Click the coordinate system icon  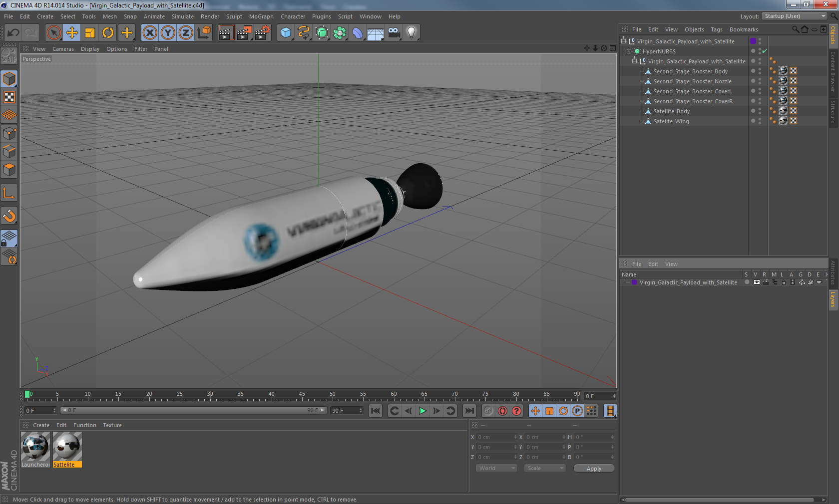pos(204,33)
